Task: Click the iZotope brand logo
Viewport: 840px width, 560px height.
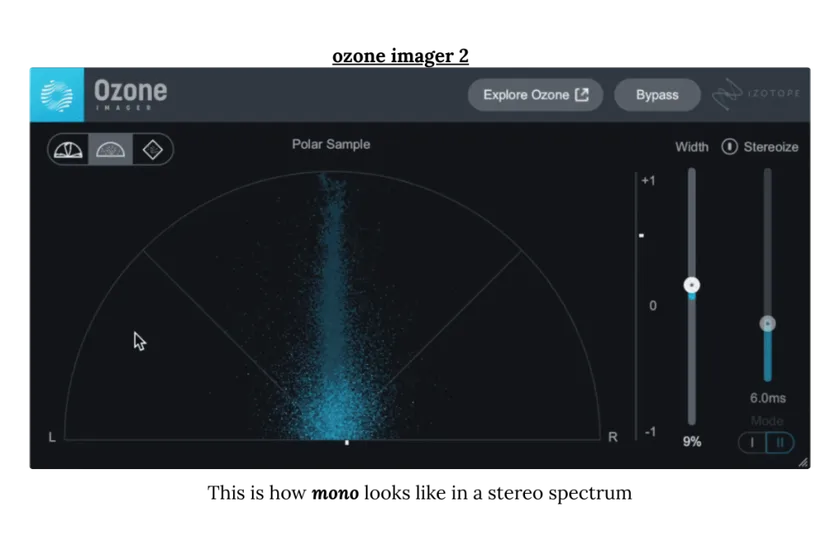Action: pos(756,94)
